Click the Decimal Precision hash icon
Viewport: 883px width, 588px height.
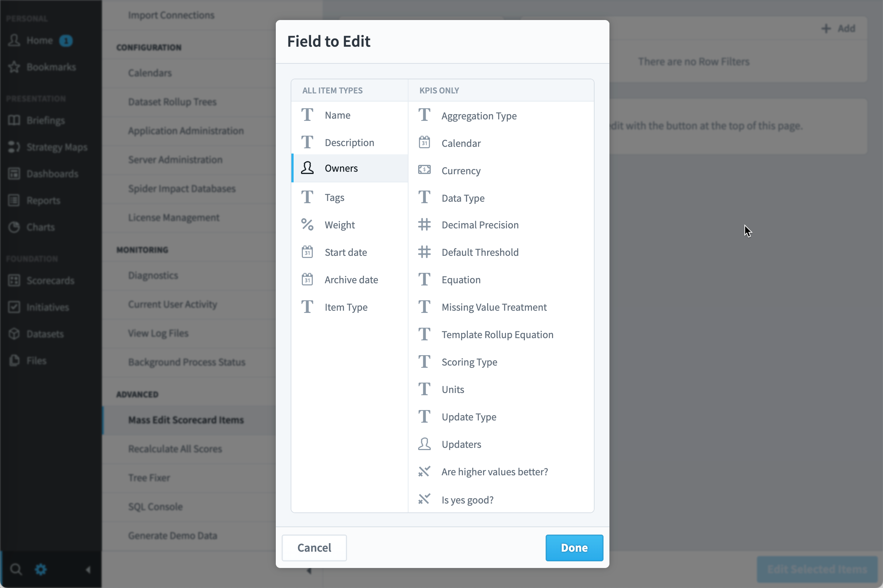[424, 225]
